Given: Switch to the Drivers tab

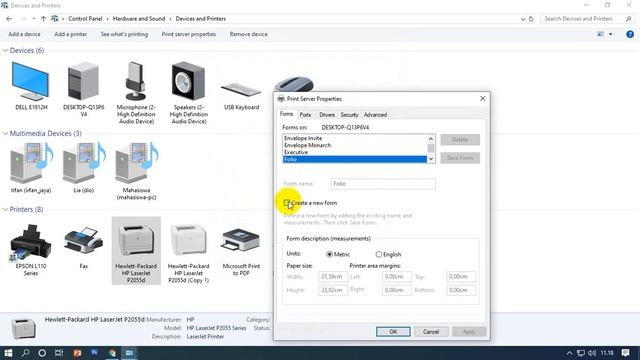Looking at the screenshot, I should (x=327, y=115).
